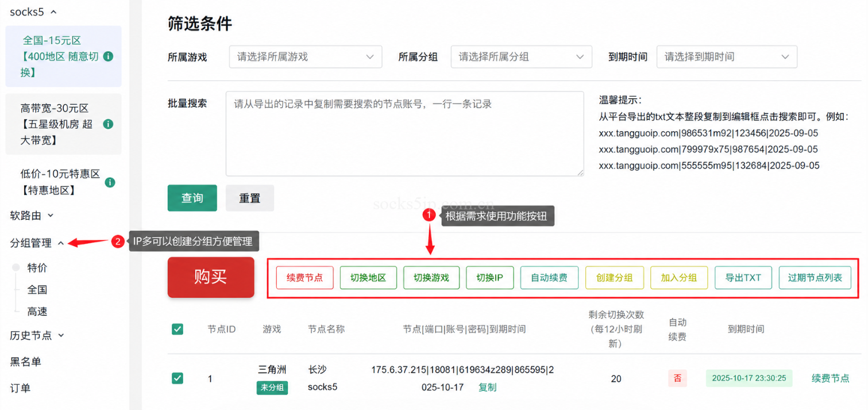Select the 特价 group
Screen dimensions: 868x410
pyautogui.click(x=37, y=268)
